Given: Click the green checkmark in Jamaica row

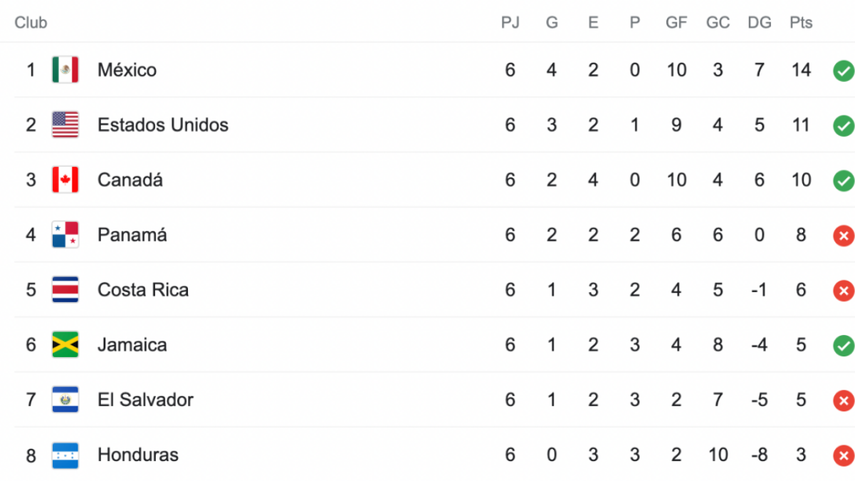Looking at the screenshot, I should tap(844, 346).
